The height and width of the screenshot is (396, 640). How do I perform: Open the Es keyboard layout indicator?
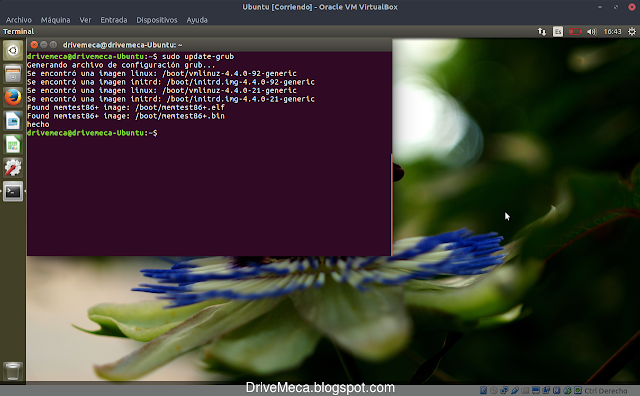[x=558, y=31]
